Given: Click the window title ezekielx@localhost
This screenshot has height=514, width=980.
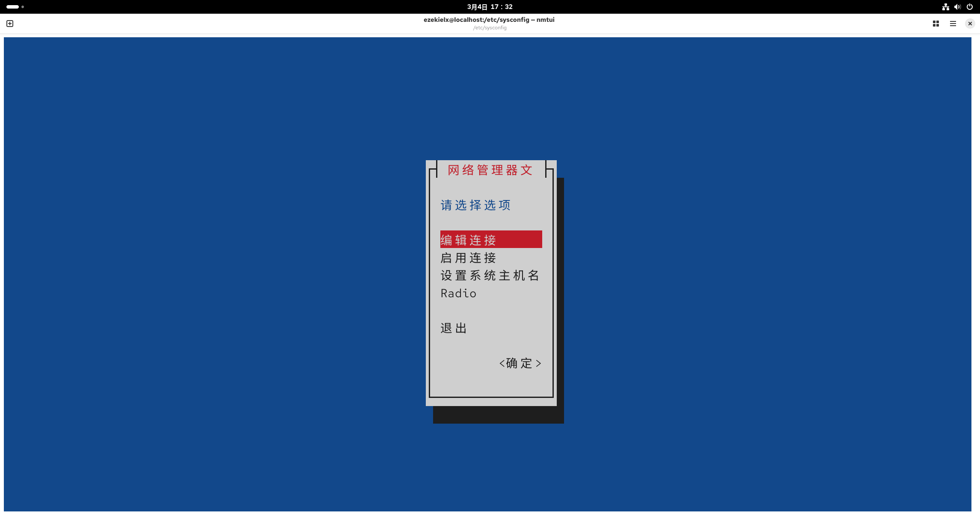Looking at the screenshot, I should point(489,20).
